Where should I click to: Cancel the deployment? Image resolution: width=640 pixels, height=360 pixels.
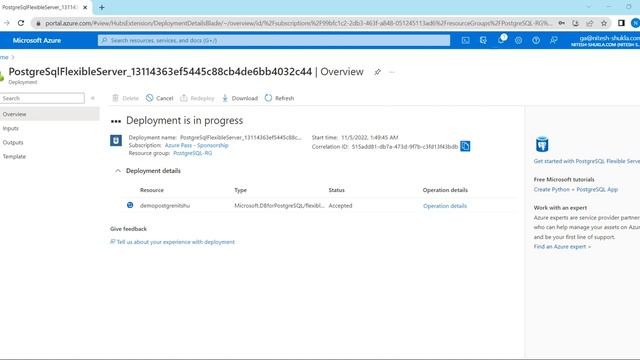point(160,98)
